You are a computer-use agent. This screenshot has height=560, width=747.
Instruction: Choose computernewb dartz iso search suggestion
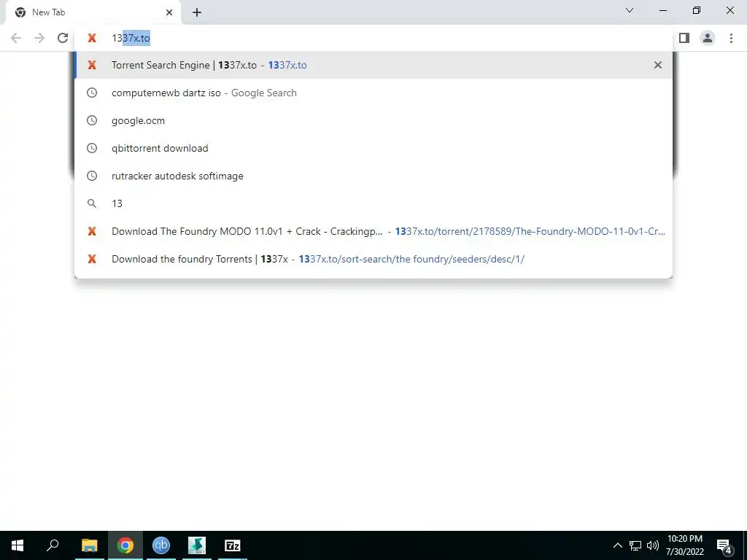[373, 93]
